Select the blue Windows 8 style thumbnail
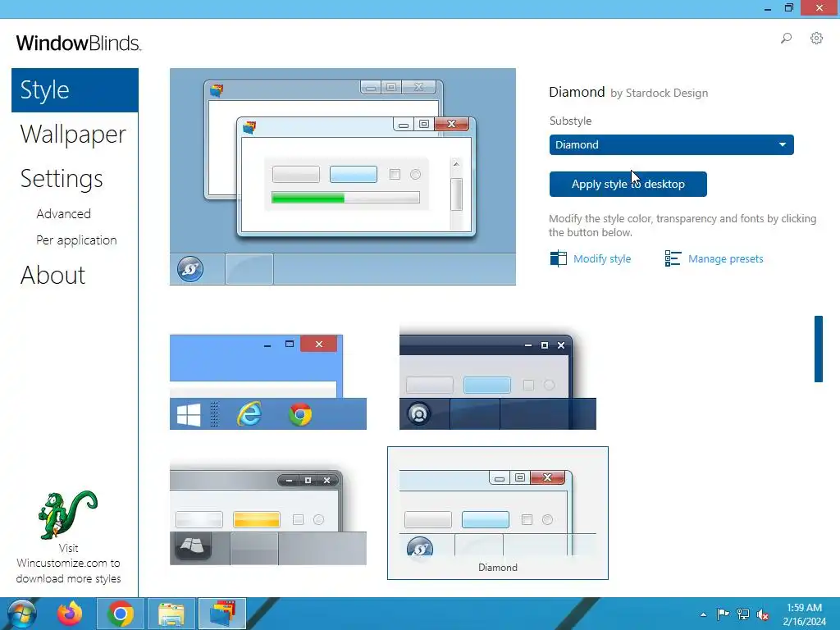 click(x=268, y=382)
